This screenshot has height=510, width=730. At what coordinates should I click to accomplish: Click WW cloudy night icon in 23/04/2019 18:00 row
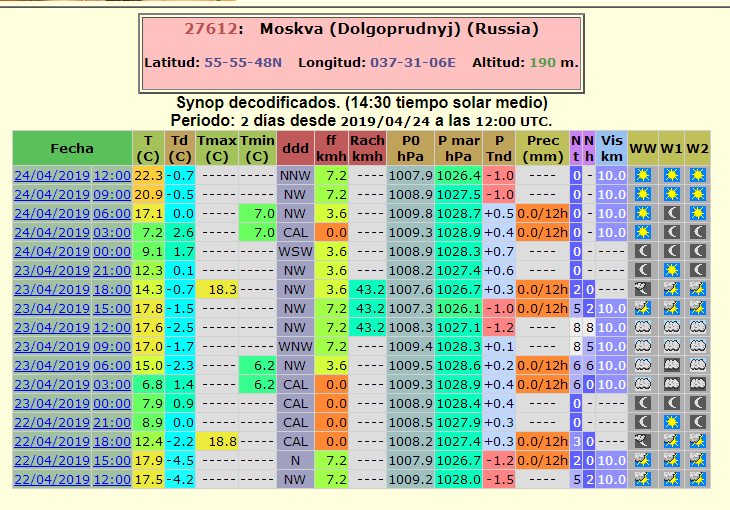coord(643,290)
